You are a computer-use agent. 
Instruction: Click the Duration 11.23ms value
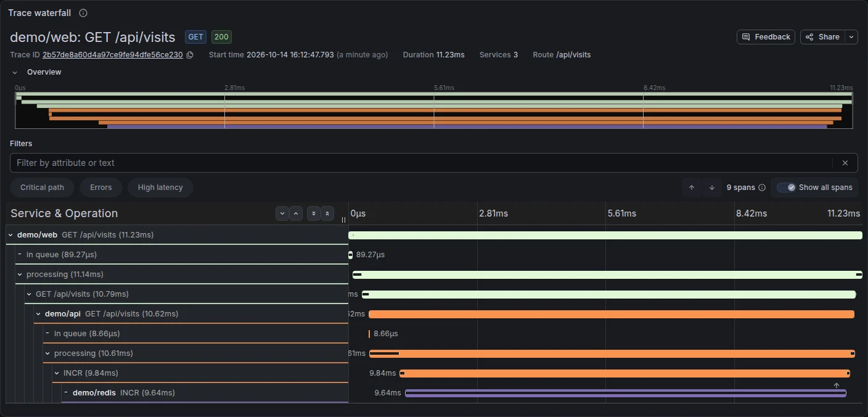(450, 55)
